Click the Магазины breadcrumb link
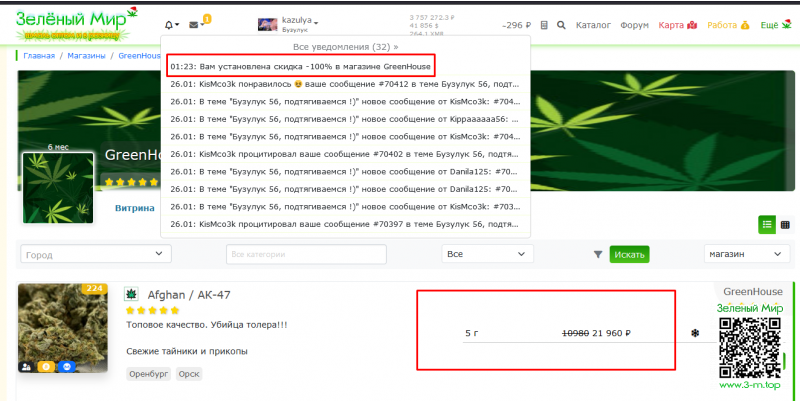Screen dimensions: 800x401 [87, 57]
